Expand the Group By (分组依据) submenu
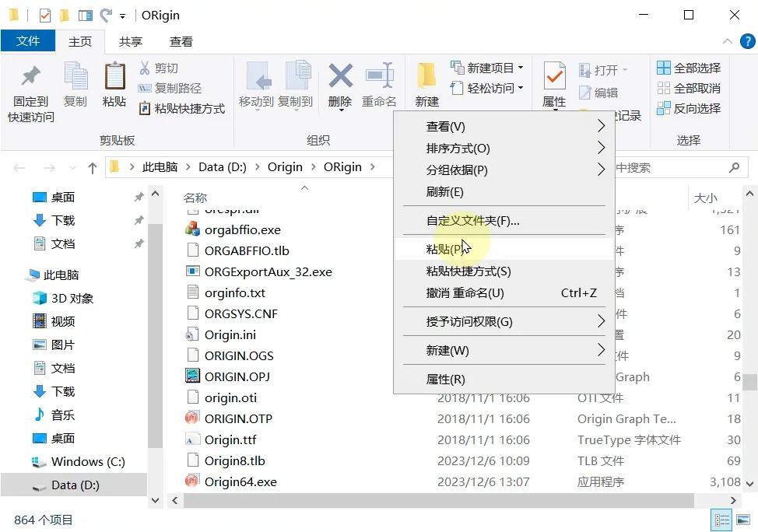Viewport: 758px width, 532px height. [x=504, y=170]
